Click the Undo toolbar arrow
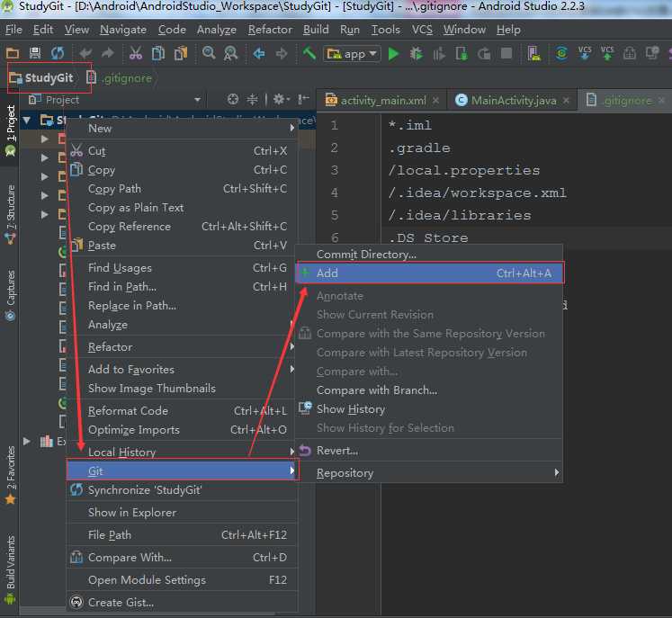The width and height of the screenshot is (672, 618). point(85,54)
